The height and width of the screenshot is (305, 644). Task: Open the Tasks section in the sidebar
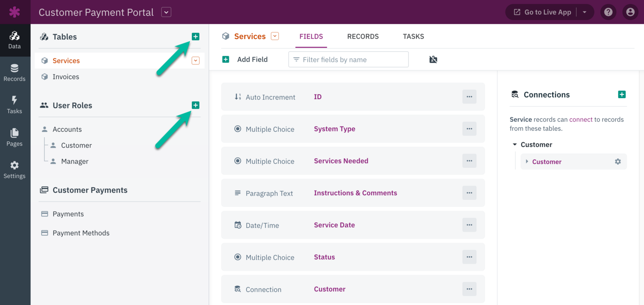[x=15, y=105]
